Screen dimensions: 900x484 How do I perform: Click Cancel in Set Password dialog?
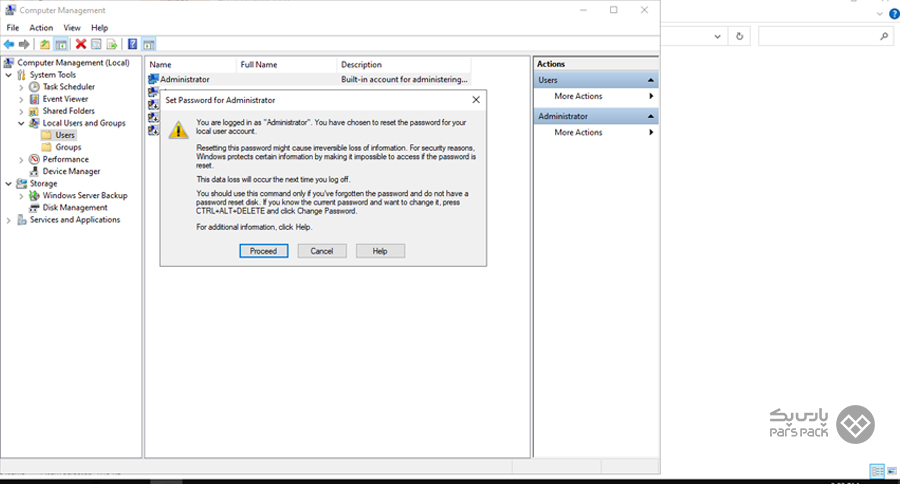[x=321, y=251]
